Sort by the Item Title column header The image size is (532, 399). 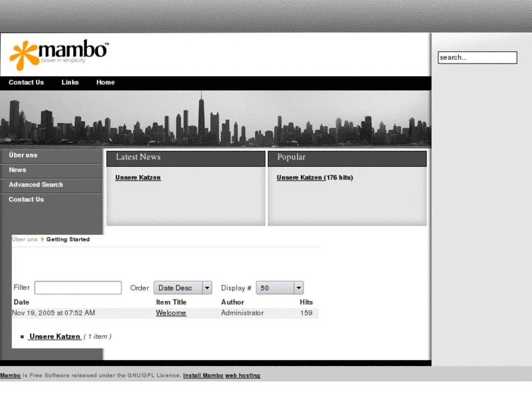pyautogui.click(x=171, y=302)
